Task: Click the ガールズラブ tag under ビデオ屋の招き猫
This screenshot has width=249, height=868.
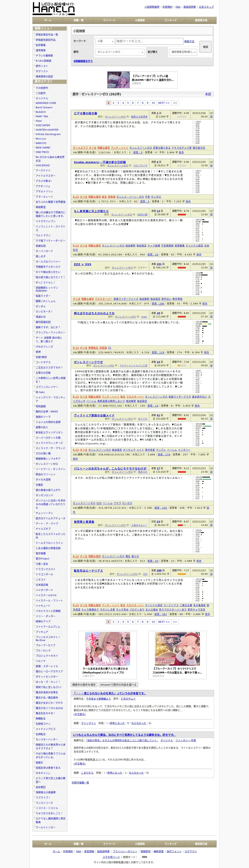Action: (x=80, y=148)
